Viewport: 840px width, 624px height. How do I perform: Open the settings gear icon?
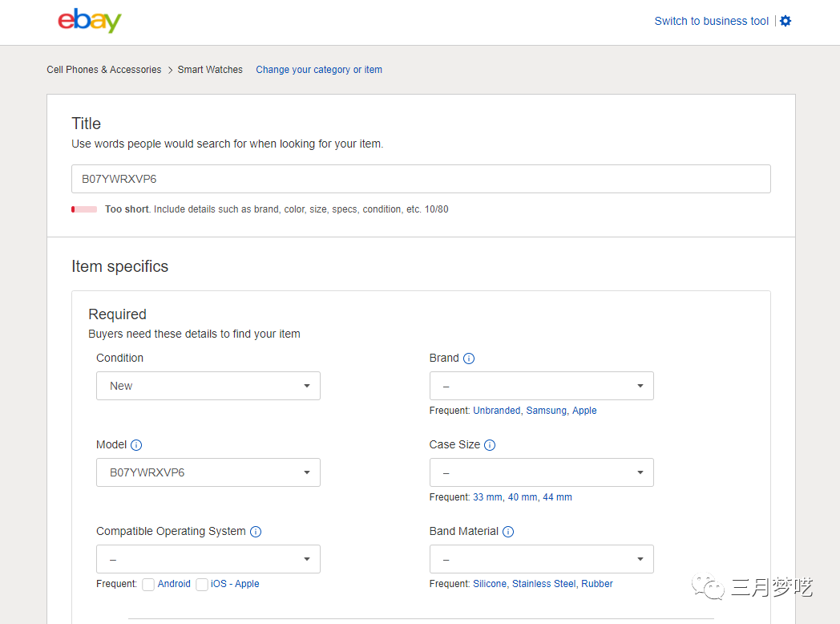click(785, 21)
